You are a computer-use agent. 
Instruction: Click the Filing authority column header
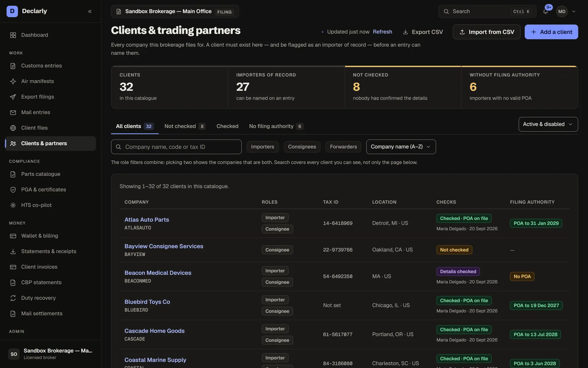pyautogui.click(x=532, y=202)
